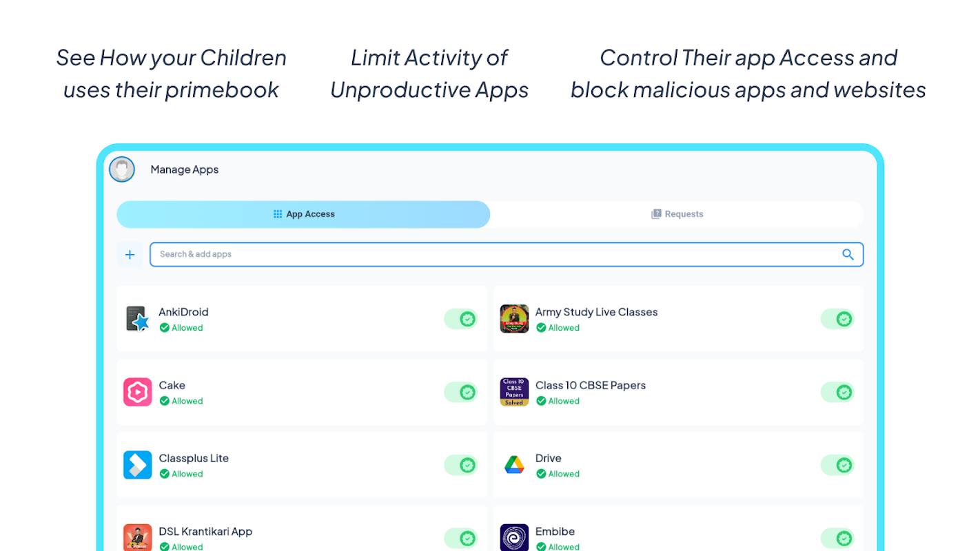Click the Drive app name
The width and height of the screenshot is (980, 551).
pos(549,458)
